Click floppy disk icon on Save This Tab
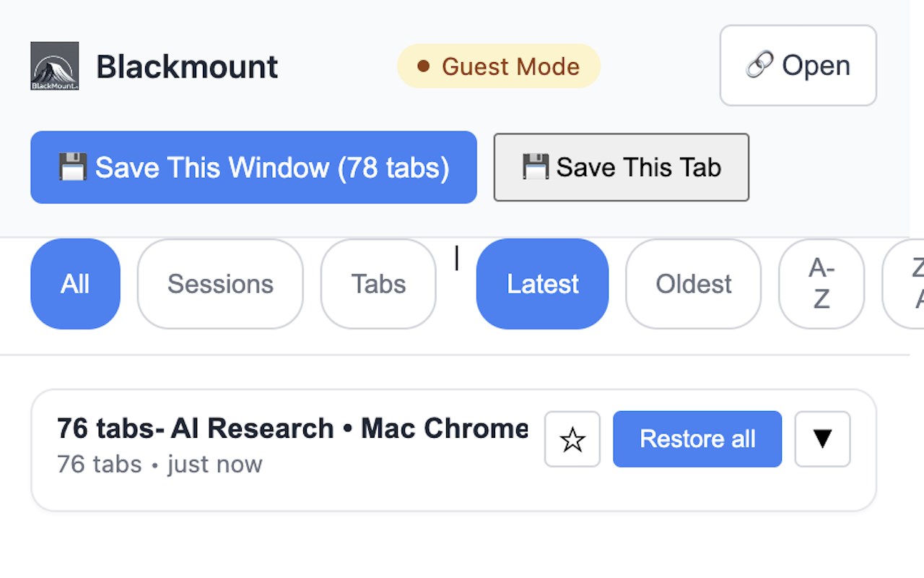 tap(535, 167)
